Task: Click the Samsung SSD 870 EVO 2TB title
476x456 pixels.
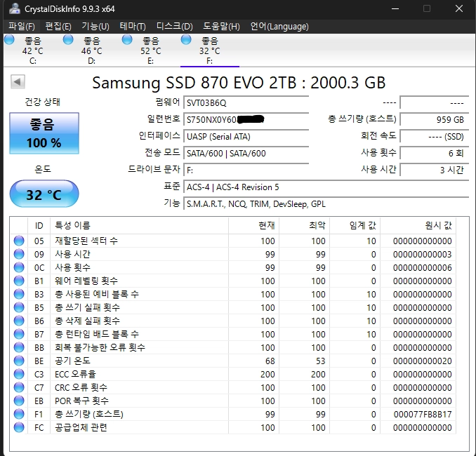Action: click(239, 83)
